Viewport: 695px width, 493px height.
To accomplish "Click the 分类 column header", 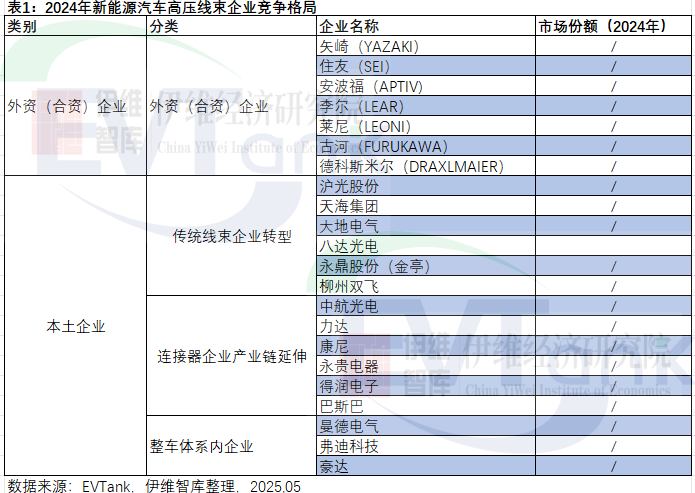I will pyautogui.click(x=164, y=27).
